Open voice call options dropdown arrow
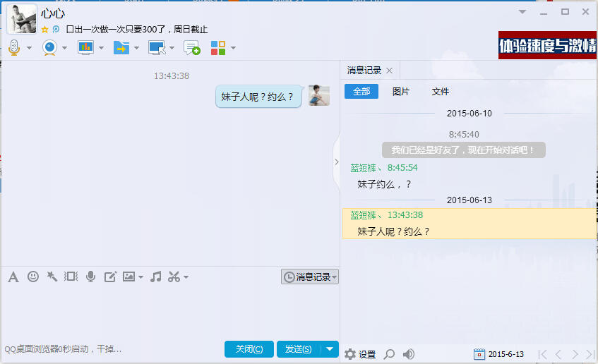The height and width of the screenshot is (364, 598). [x=30, y=48]
